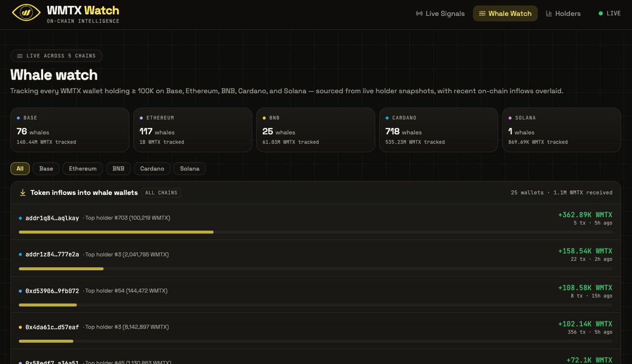Viewport: 632px width, 364px height.
Task: Click the 22 tx · 2h ago text
Action: click(x=591, y=259)
